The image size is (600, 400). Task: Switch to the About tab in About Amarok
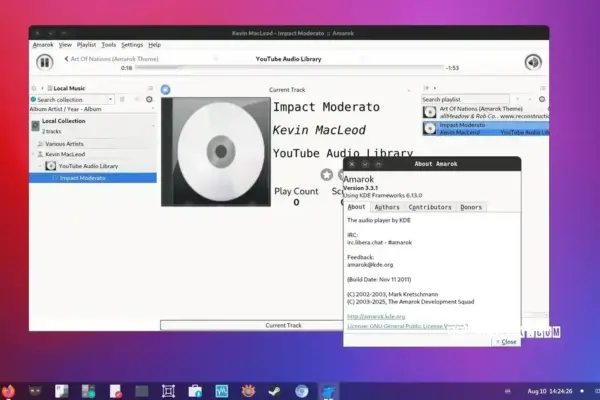pyautogui.click(x=356, y=207)
